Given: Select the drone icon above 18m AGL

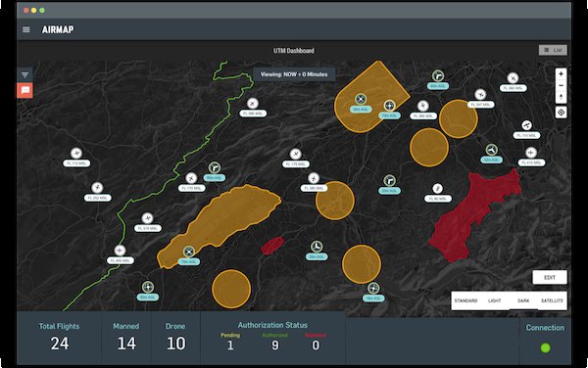Looking at the screenshot, I should click(x=373, y=289).
